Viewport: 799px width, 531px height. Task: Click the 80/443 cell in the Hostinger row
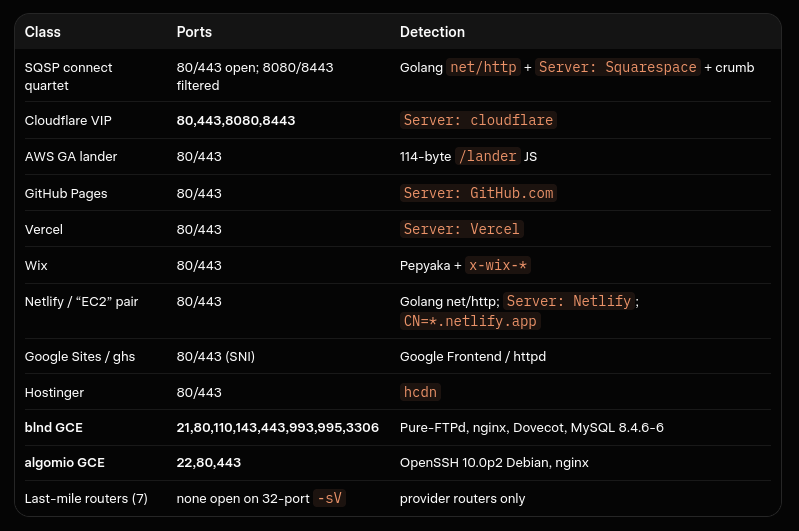199,392
